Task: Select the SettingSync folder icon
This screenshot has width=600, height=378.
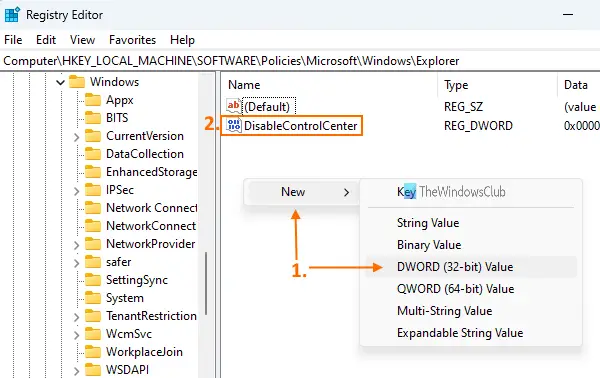Action: click(93, 280)
